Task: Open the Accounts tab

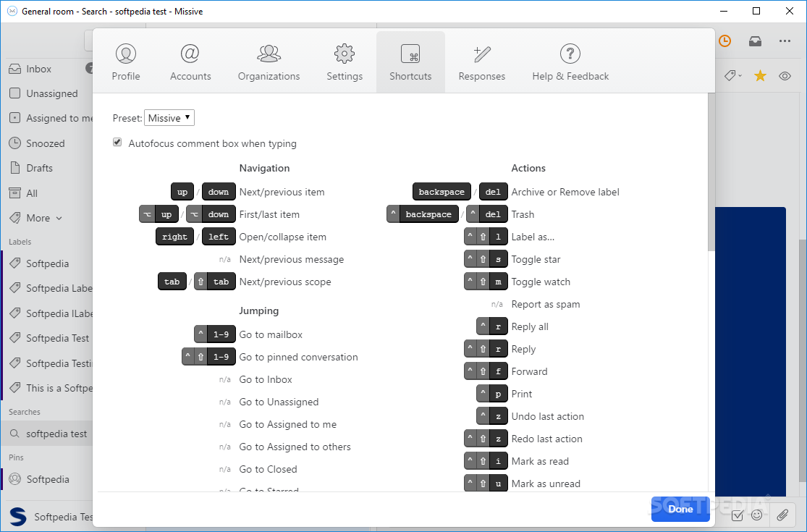Action: coord(190,62)
